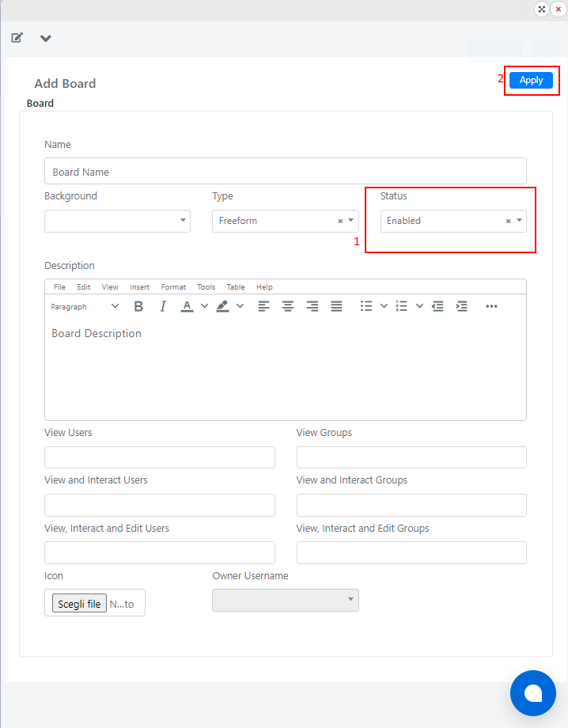The image size is (568, 728).
Task: Click the edit pencil icon at top left
Action: pyautogui.click(x=17, y=38)
